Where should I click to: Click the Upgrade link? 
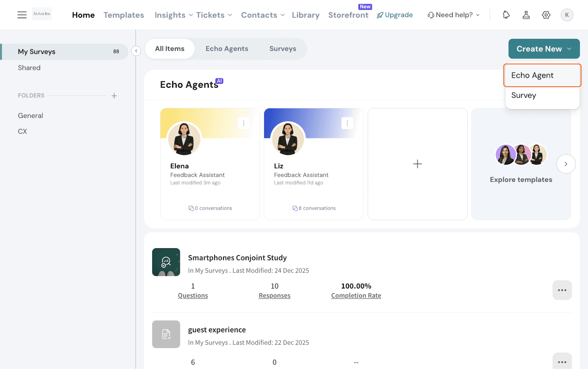395,15
